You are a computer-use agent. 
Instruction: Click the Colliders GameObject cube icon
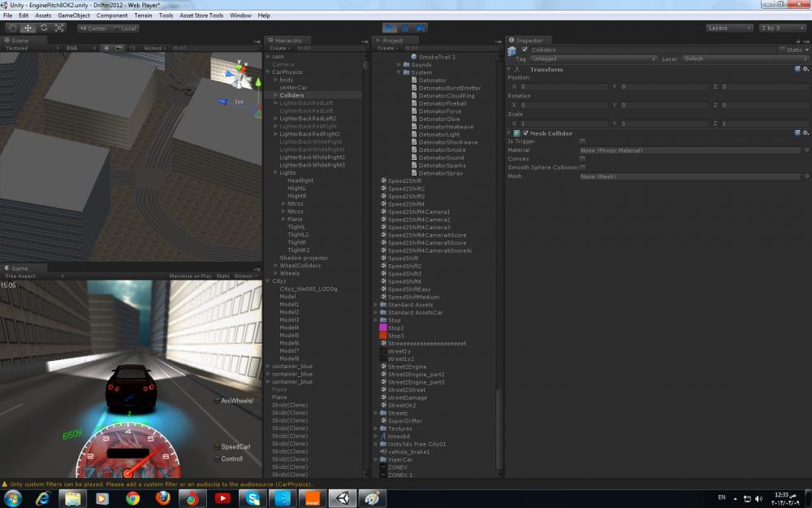pos(512,50)
